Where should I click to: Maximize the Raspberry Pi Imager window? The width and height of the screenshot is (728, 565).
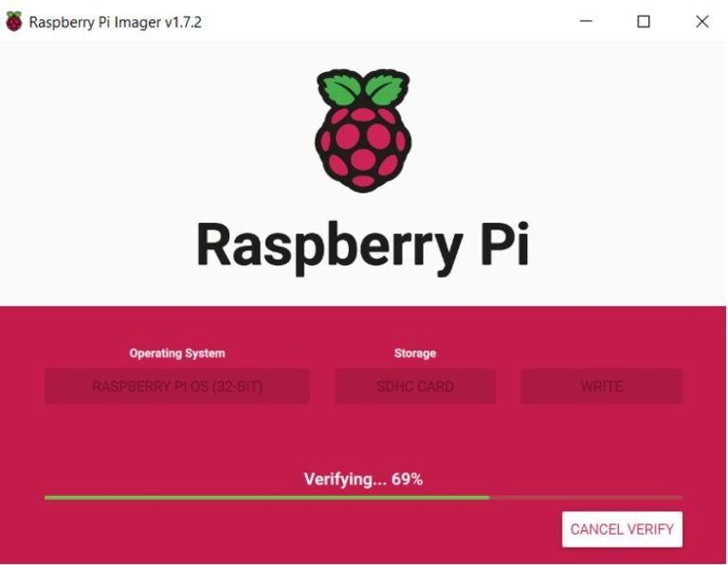pyautogui.click(x=643, y=22)
